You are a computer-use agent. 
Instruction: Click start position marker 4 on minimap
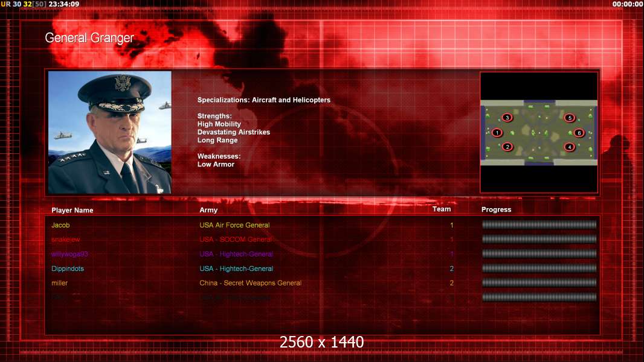(569, 147)
